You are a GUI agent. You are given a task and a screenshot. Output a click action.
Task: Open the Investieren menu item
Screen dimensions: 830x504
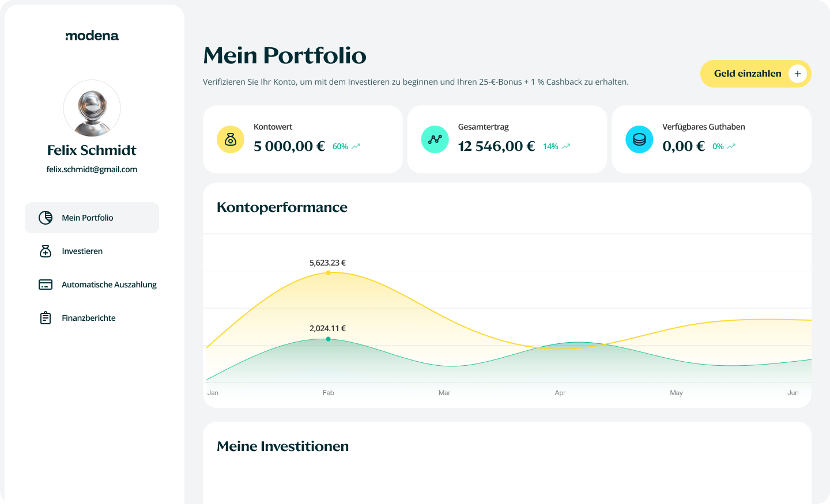click(82, 251)
